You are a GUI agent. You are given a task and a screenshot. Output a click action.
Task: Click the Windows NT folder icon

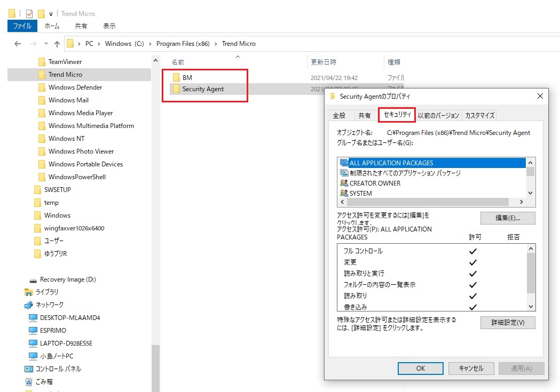42,138
